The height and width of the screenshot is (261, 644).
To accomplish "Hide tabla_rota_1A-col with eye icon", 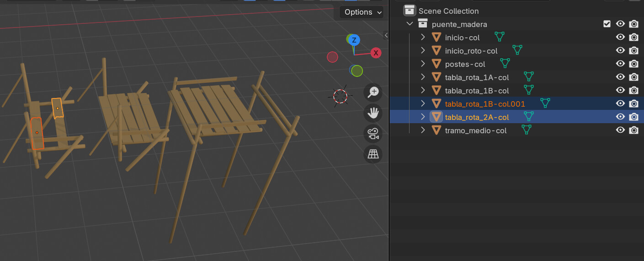I will 620,77.
